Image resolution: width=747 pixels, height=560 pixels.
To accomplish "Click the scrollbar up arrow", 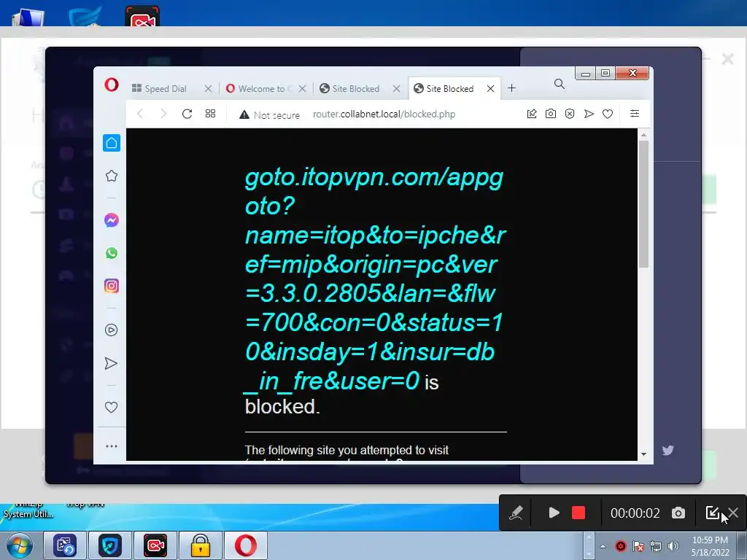I will [x=643, y=135].
